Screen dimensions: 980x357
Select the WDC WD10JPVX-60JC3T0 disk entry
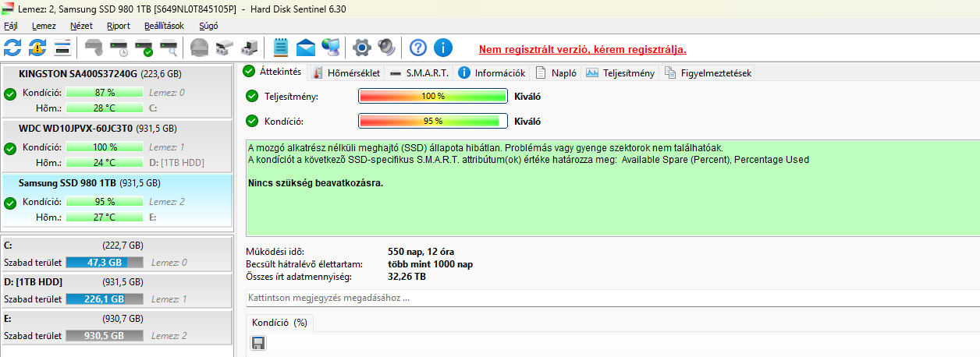click(117, 146)
